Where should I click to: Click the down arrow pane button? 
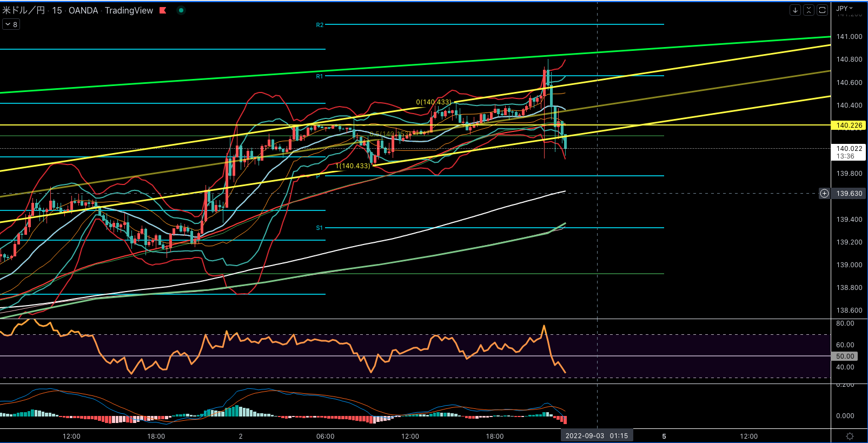pyautogui.click(x=795, y=10)
